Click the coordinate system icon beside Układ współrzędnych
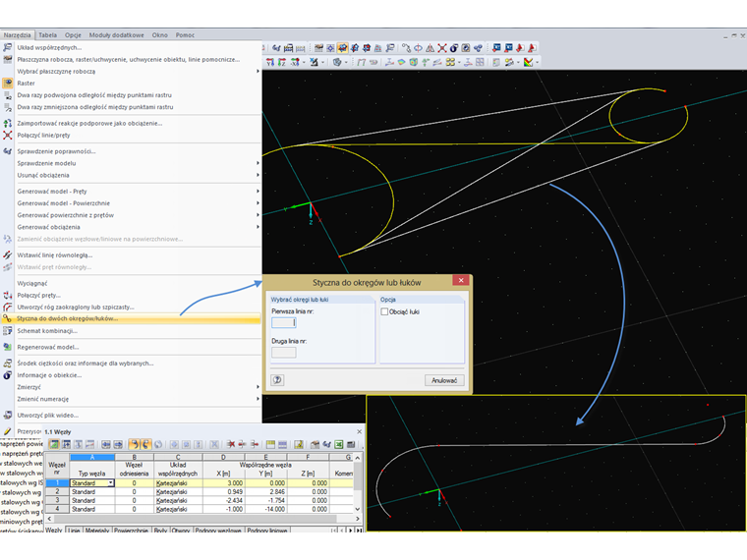Viewport: 747px width, 560px height. tap(8, 47)
